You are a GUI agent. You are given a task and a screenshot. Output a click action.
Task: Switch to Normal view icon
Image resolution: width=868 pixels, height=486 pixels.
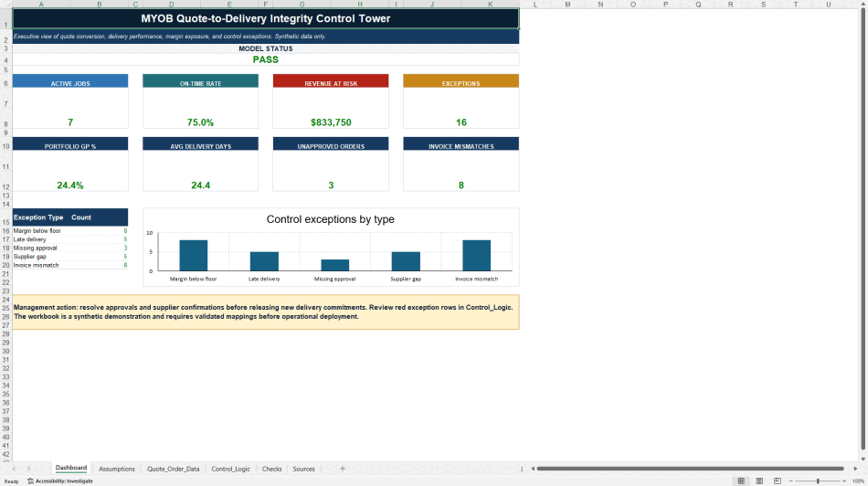[x=741, y=481]
